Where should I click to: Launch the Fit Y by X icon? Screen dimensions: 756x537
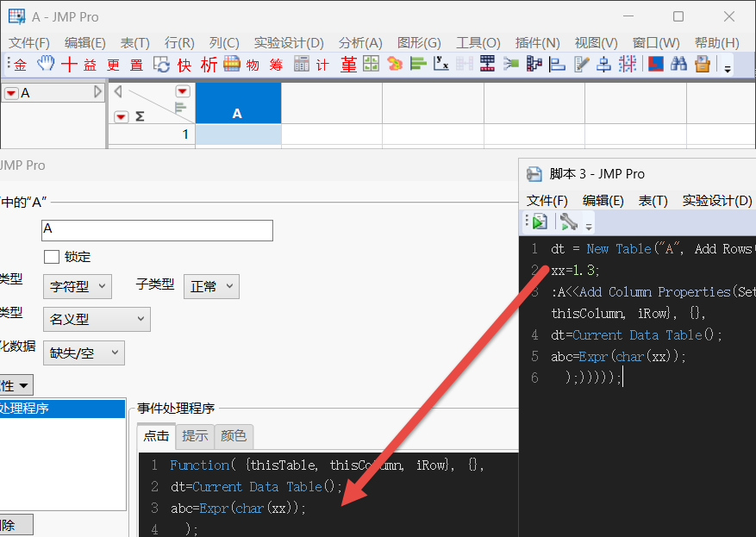click(440, 64)
